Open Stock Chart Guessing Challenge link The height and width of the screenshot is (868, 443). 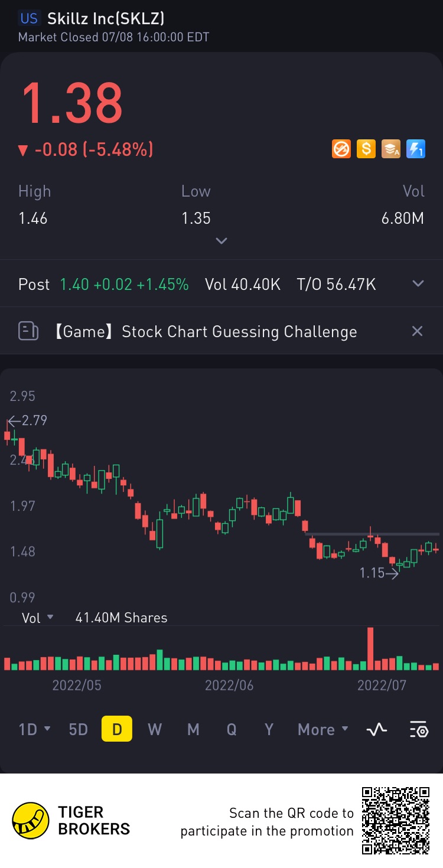coord(239,331)
